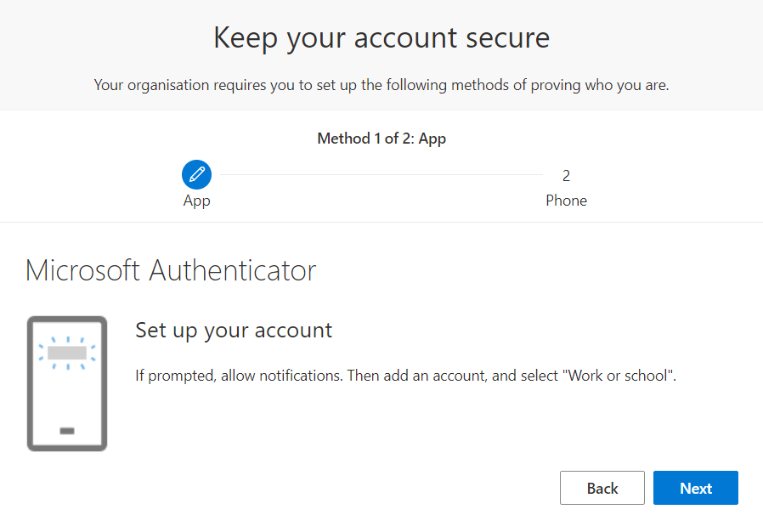Click the home button on phone illustration

[67, 431]
